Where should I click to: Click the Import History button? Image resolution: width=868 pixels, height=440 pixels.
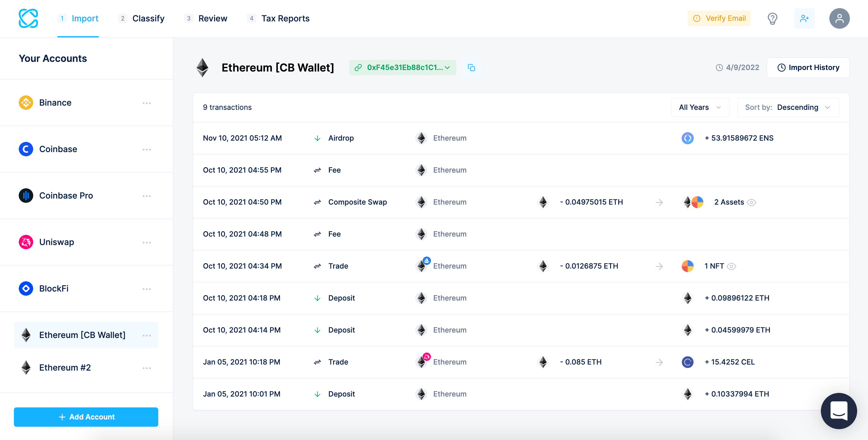[809, 67]
